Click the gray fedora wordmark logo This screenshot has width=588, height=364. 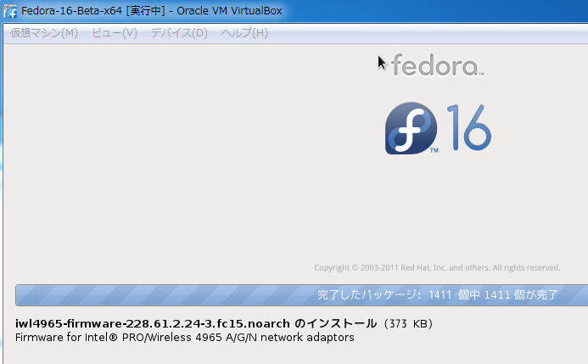click(x=437, y=65)
